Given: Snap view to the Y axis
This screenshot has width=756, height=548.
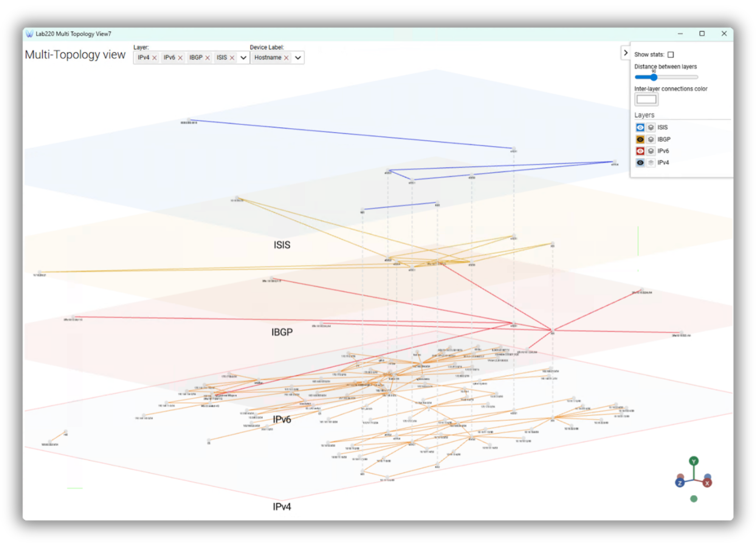Looking at the screenshot, I should click(x=694, y=461).
